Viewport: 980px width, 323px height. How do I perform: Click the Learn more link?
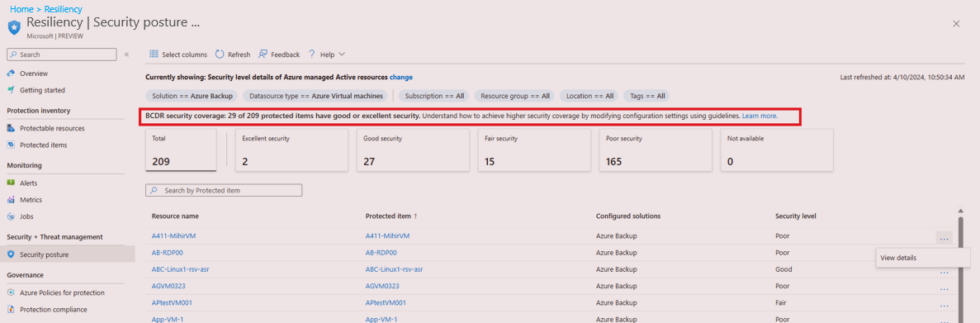760,116
